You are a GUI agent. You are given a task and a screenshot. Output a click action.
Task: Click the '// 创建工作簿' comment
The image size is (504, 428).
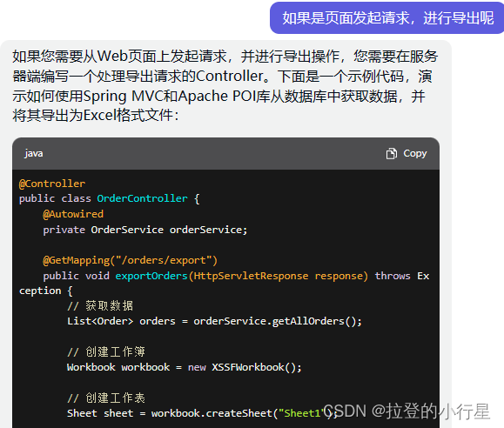[x=106, y=351]
